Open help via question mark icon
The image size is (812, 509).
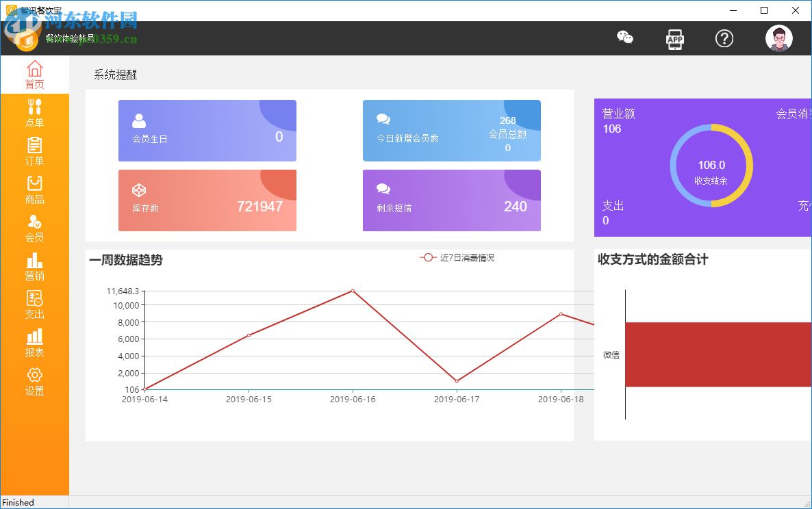[x=724, y=38]
